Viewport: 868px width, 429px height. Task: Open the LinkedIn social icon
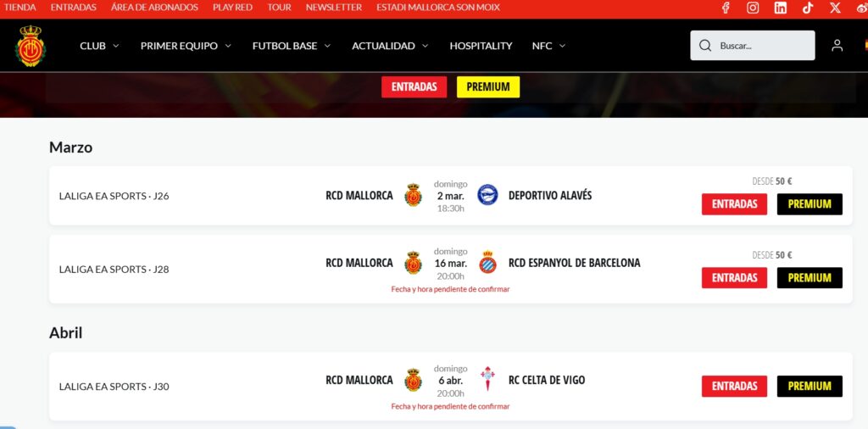tap(781, 8)
